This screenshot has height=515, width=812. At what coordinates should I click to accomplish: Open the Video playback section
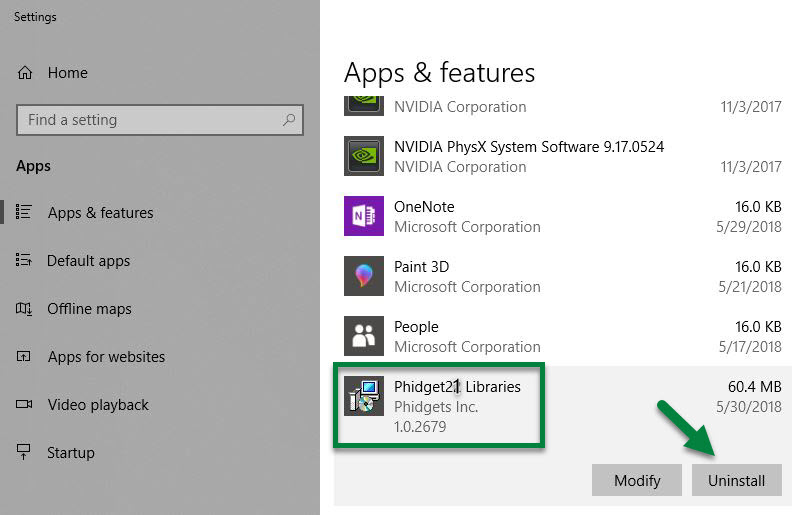point(98,405)
